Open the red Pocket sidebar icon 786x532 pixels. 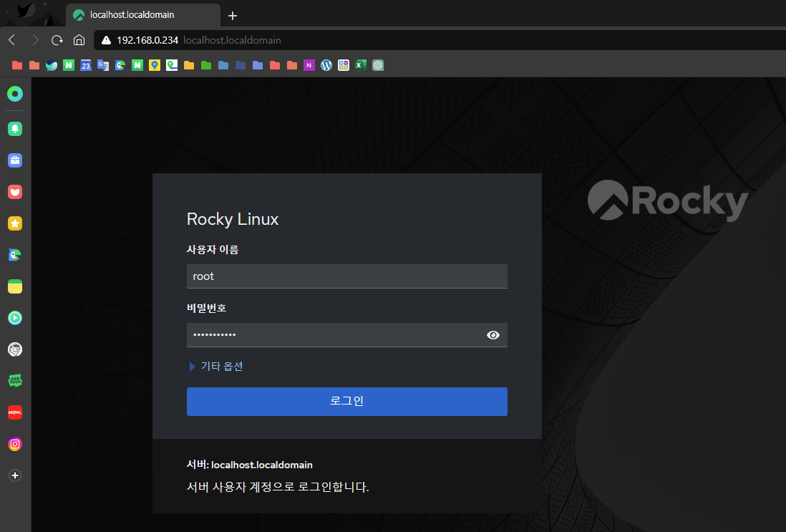(x=15, y=192)
